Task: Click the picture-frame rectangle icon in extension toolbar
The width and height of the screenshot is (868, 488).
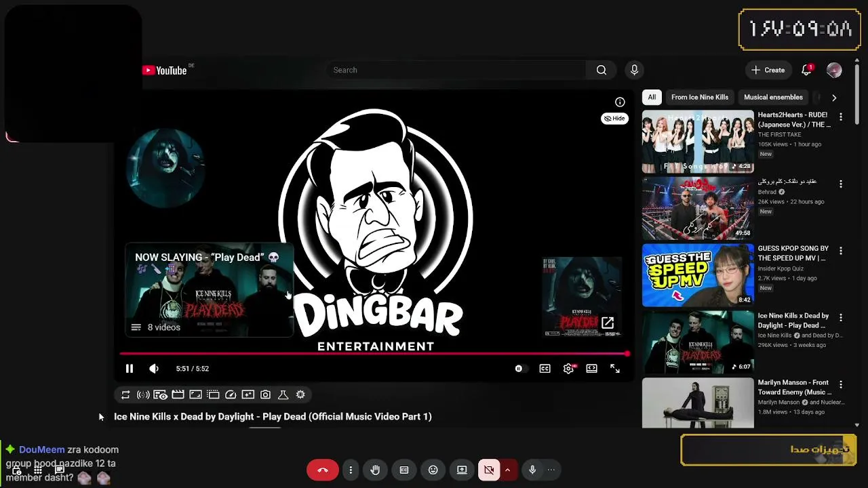Action: tap(195, 394)
